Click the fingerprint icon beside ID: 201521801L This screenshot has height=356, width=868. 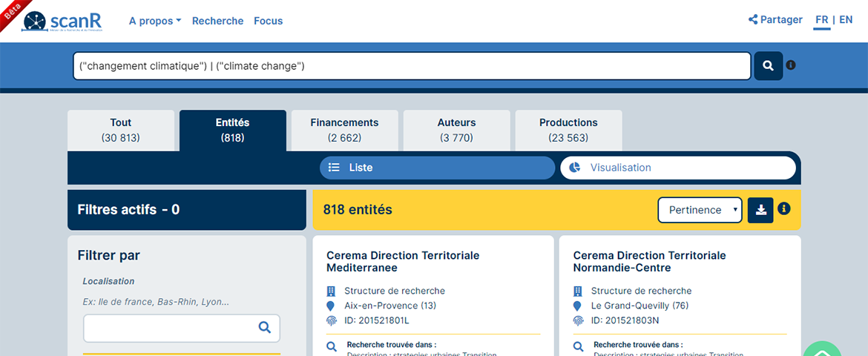331,320
